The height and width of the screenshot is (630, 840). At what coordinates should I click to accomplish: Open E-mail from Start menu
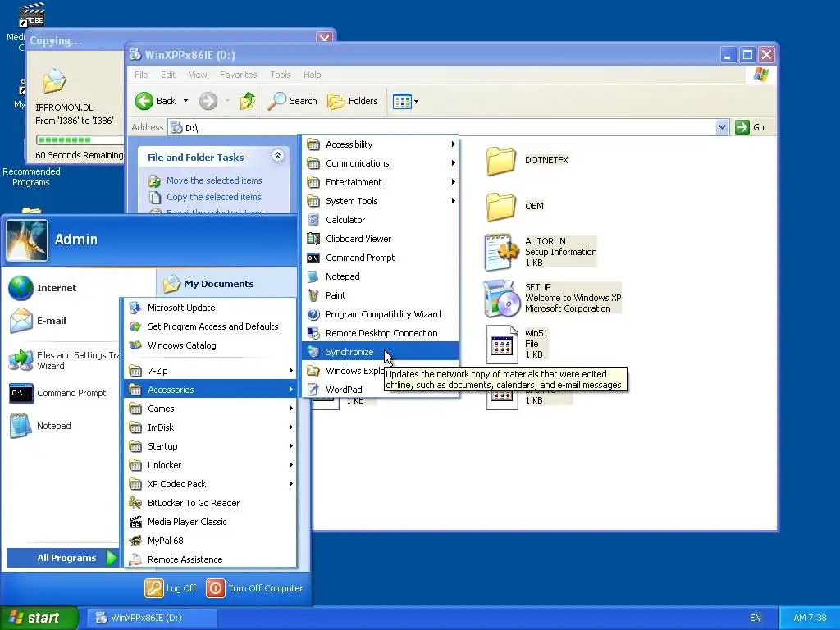click(62, 321)
